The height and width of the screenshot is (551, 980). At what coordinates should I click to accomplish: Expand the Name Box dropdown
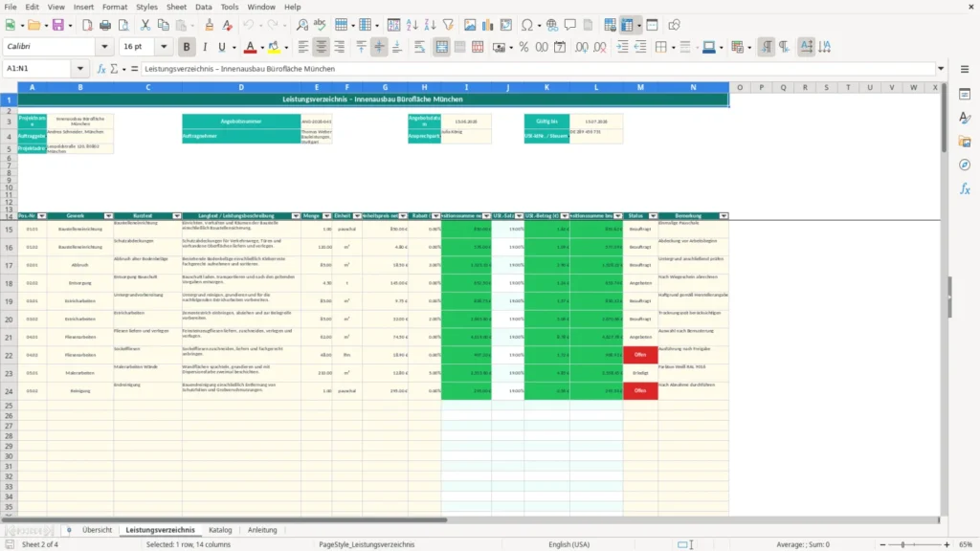80,69
